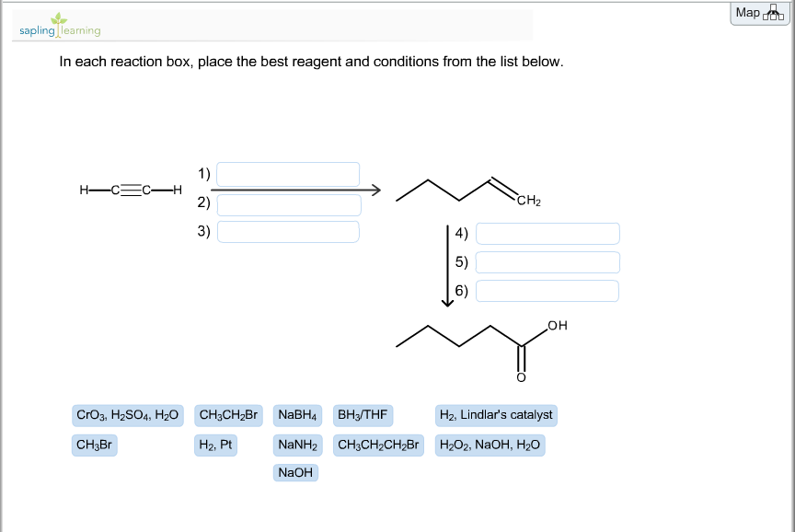Select the BH3/THF reagent tile

363,414
